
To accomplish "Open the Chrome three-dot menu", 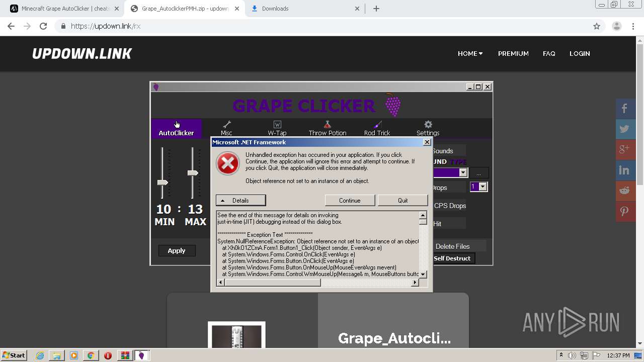I will coord(633,26).
